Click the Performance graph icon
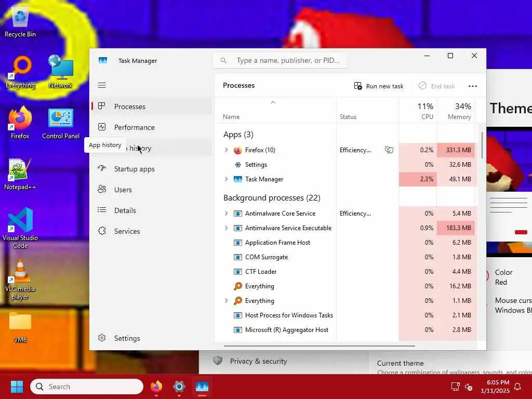532x399 pixels. [102, 127]
